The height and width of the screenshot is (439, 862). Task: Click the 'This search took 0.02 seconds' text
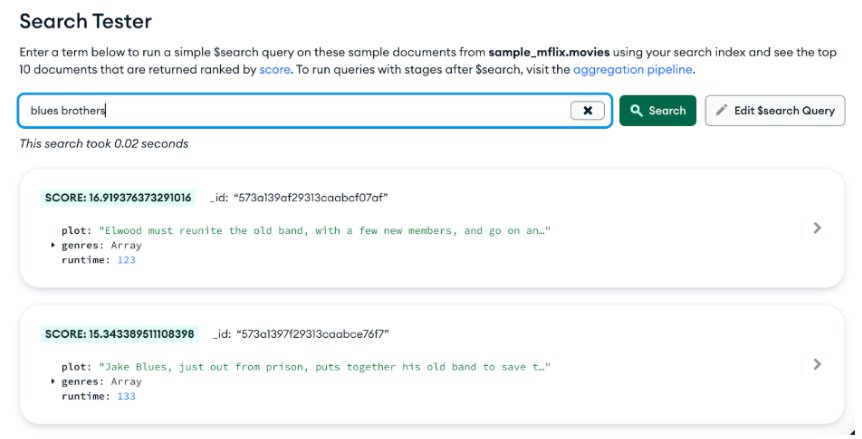pyautogui.click(x=104, y=143)
